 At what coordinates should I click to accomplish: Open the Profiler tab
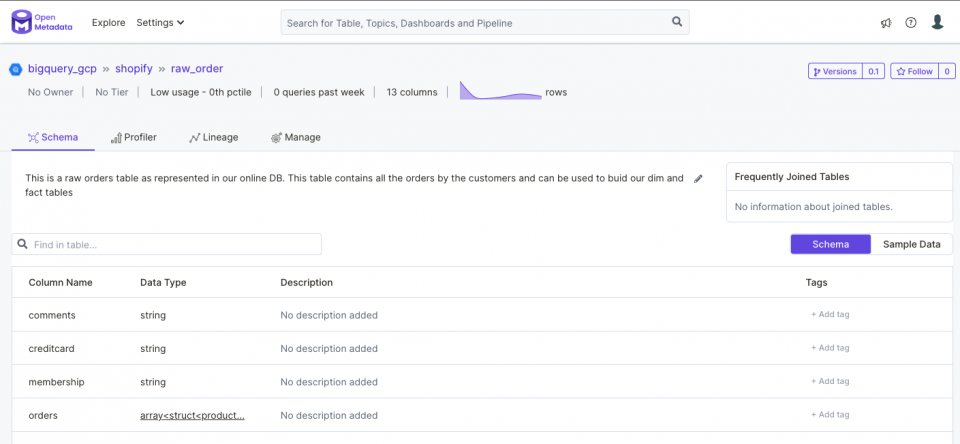point(133,137)
